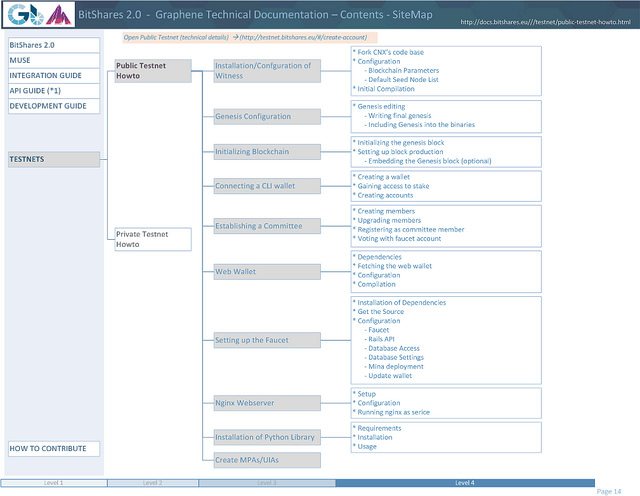The height and width of the screenshot is (496, 640).
Task: Open Nginx Webserver node
Action: coord(267,403)
